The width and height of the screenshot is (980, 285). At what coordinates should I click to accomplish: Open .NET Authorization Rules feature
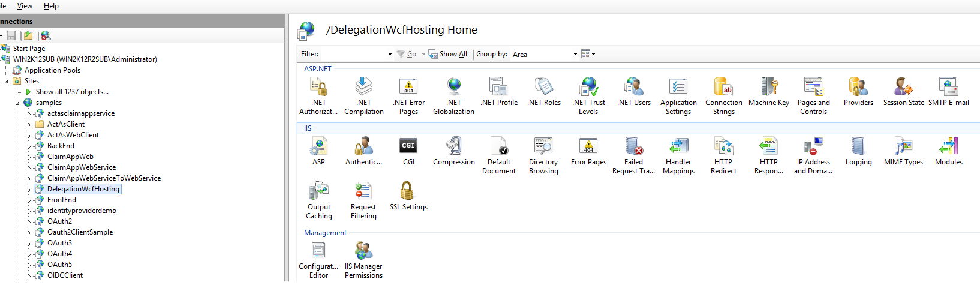pos(318,95)
